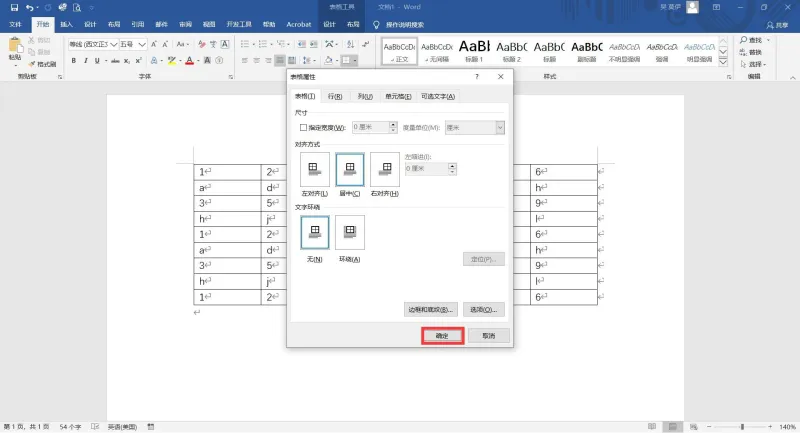
Task: Click the dialog help question mark
Action: 477,77
